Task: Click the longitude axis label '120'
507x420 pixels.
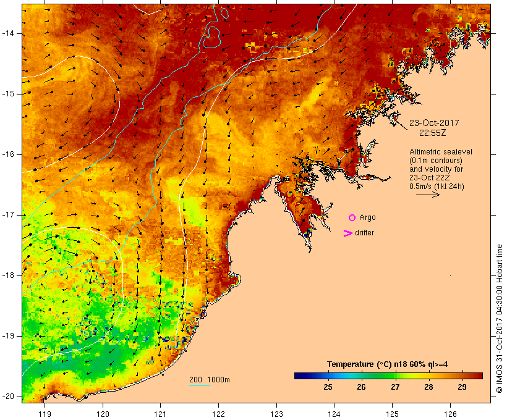Action: tap(103, 414)
